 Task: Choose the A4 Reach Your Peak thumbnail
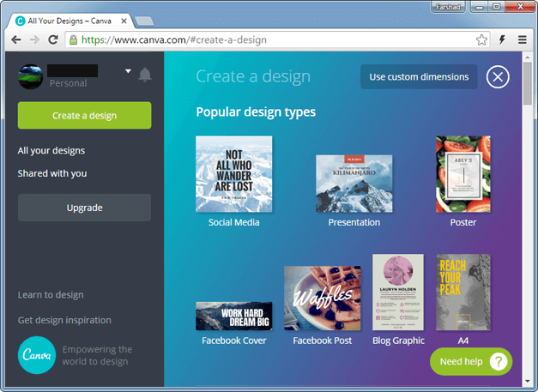463,292
